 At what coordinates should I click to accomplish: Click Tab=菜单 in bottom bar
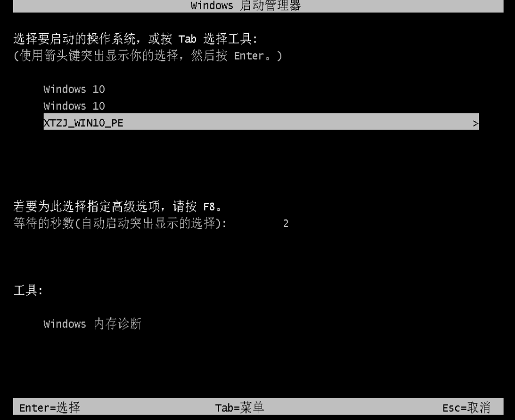pyautogui.click(x=239, y=407)
